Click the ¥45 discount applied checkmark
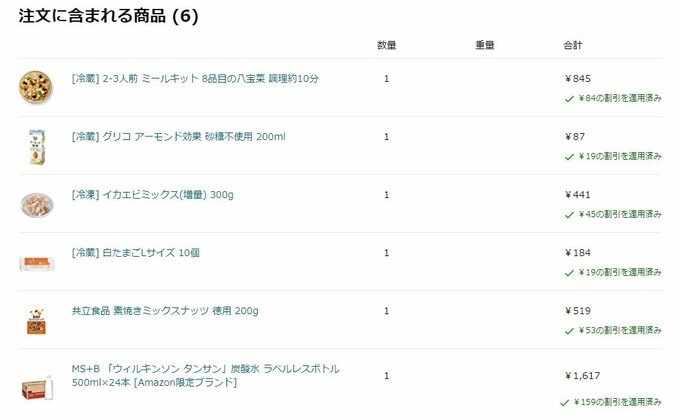The width and height of the screenshot is (680, 420). pyautogui.click(x=569, y=214)
